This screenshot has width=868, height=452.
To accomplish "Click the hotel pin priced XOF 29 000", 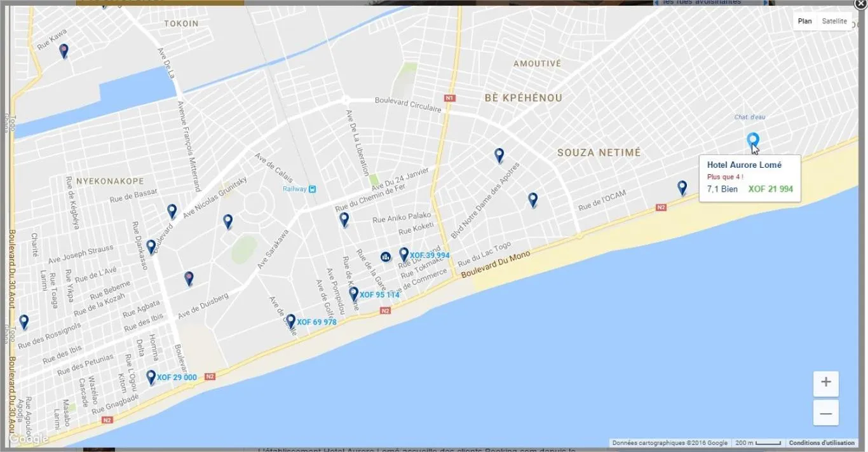I will coord(151,377).
